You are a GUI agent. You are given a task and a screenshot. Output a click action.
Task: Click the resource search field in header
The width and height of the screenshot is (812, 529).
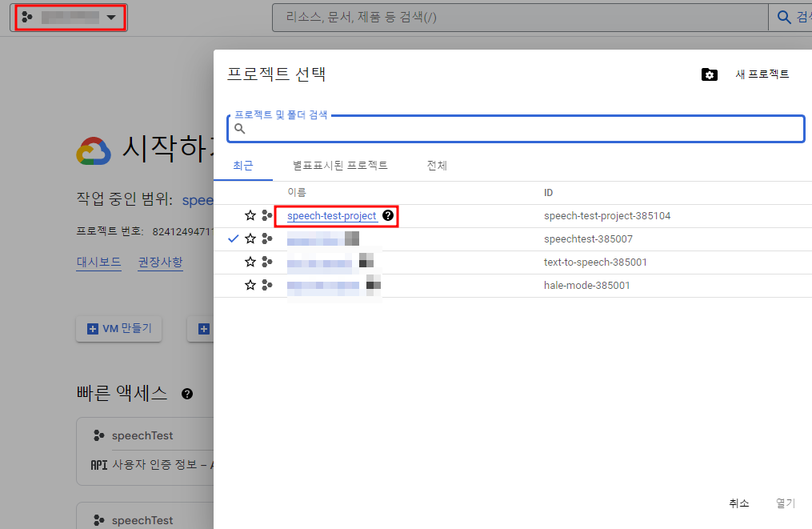[520, 17]
